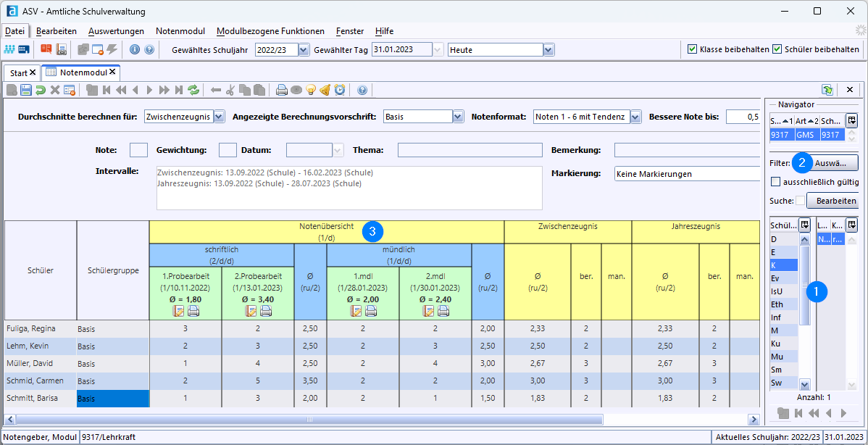
Task: Click the blue help icon in module toolbar
Action: click(x=362, y=90)
